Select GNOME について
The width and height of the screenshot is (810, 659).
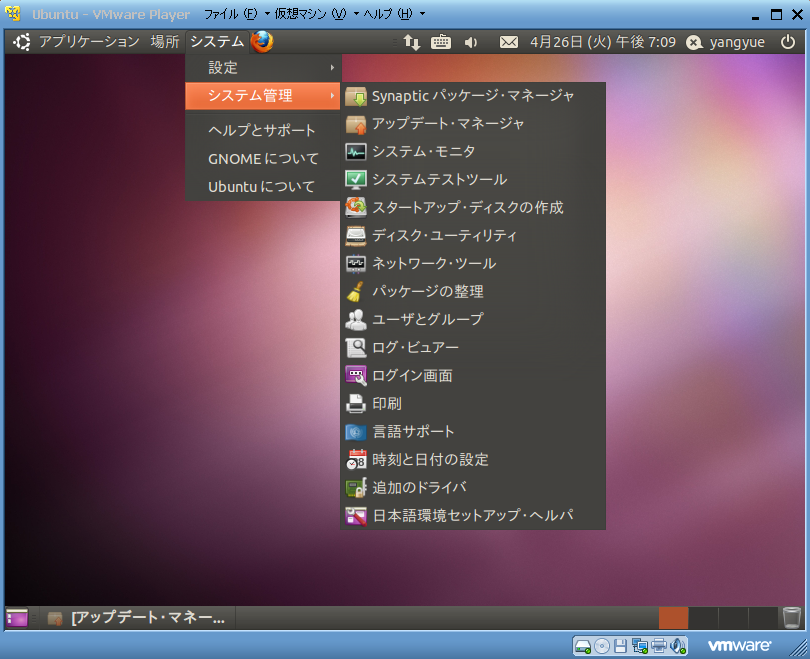(x=263, y=159)
